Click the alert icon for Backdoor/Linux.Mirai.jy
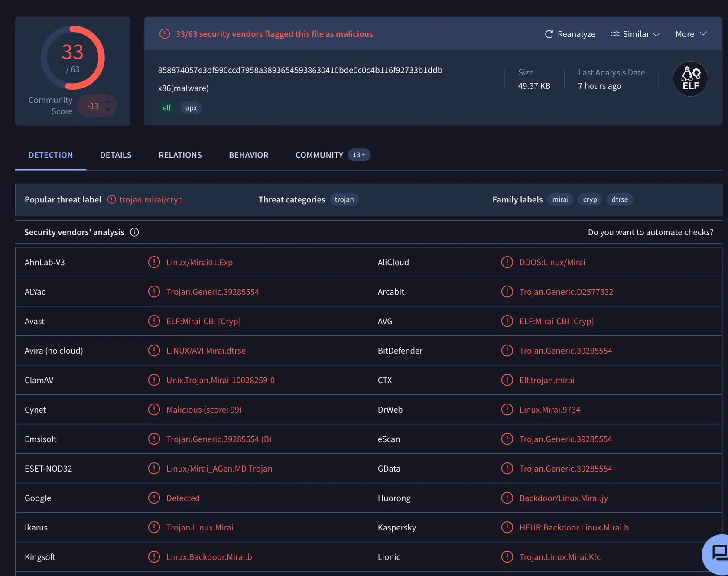This screenshot has height=576, width=728. click(507, 498)
